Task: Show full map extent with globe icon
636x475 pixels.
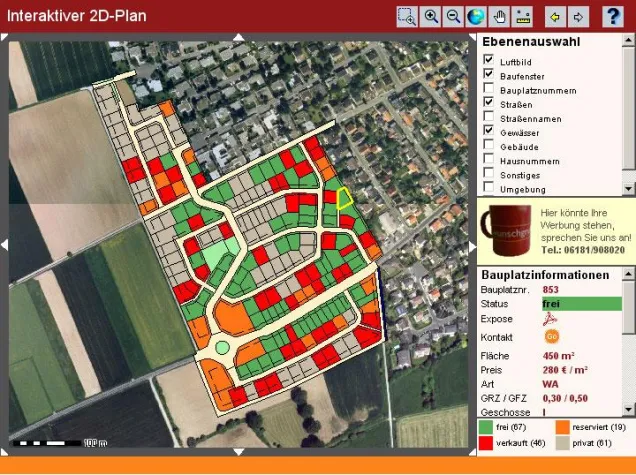Action: (476, 16)
